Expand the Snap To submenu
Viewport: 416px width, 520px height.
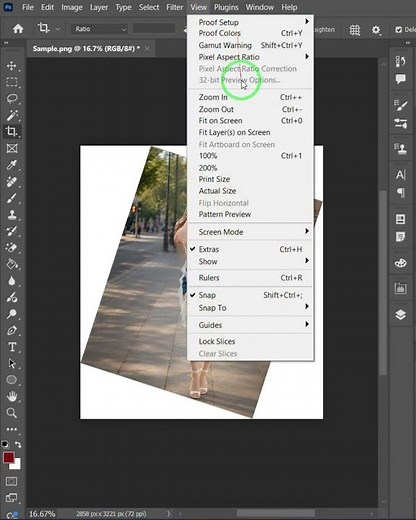[x=250, y=308]
